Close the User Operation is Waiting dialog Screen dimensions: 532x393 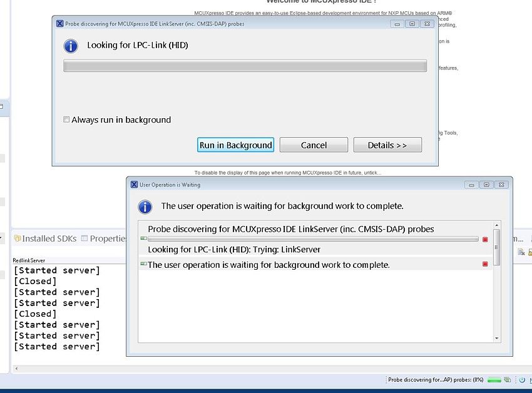click(501, 185)
